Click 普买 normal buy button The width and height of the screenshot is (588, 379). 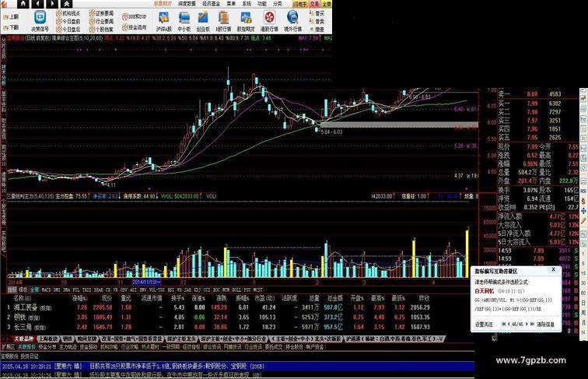coord(317,13)
